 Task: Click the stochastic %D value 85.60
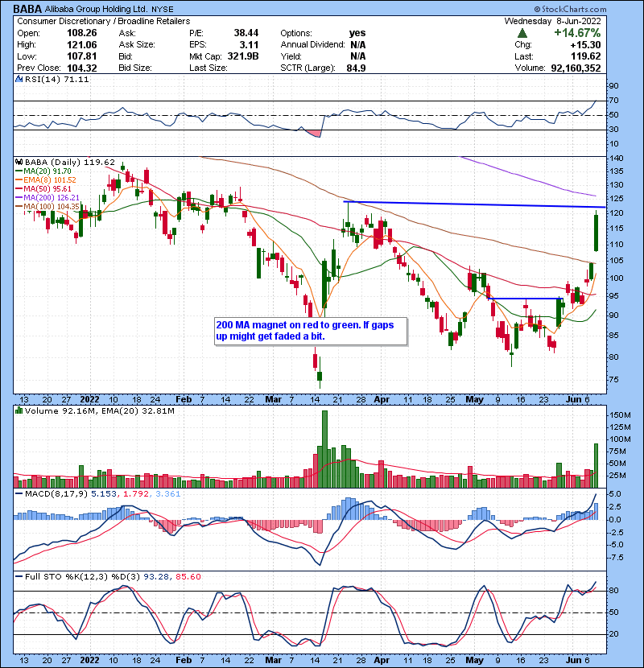(x=188, y=577)
